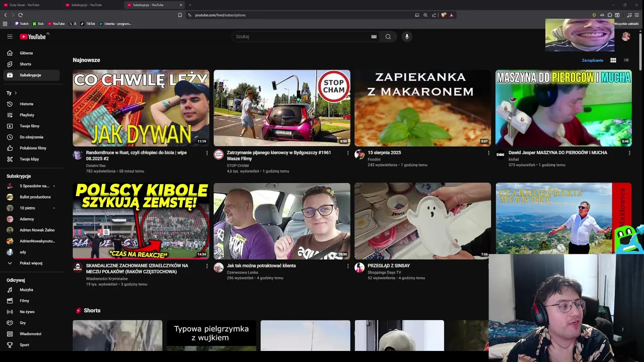This screenshot has width=644, height=362.
Task: Open Wiadomości under Odkrywaj
Action: (32, 334)
